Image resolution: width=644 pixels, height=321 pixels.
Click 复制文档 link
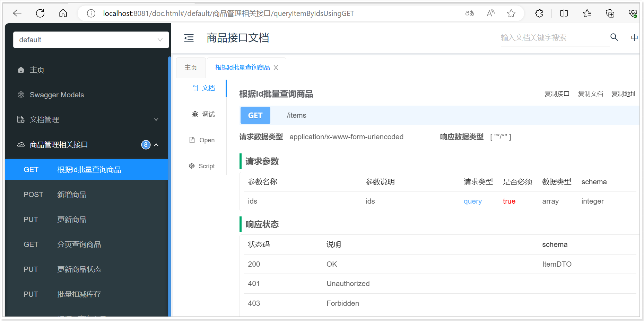pyautogui.click(x=591, y=94)
